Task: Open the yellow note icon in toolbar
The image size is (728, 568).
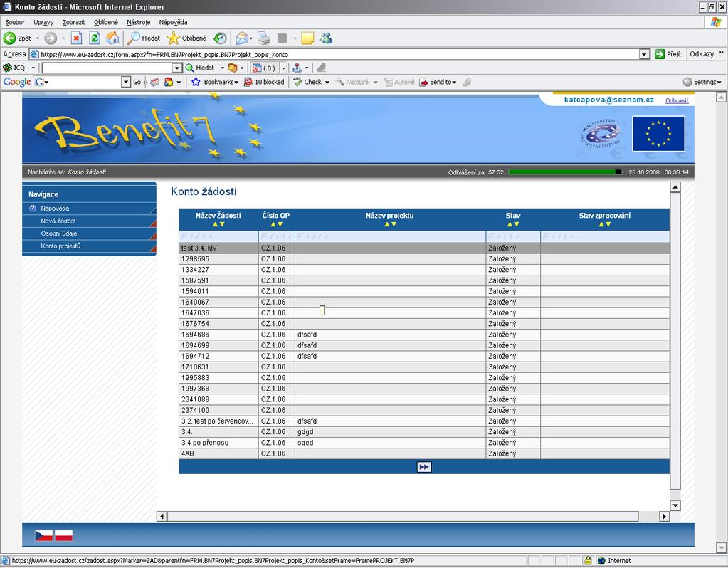Action: coord(307,38)
